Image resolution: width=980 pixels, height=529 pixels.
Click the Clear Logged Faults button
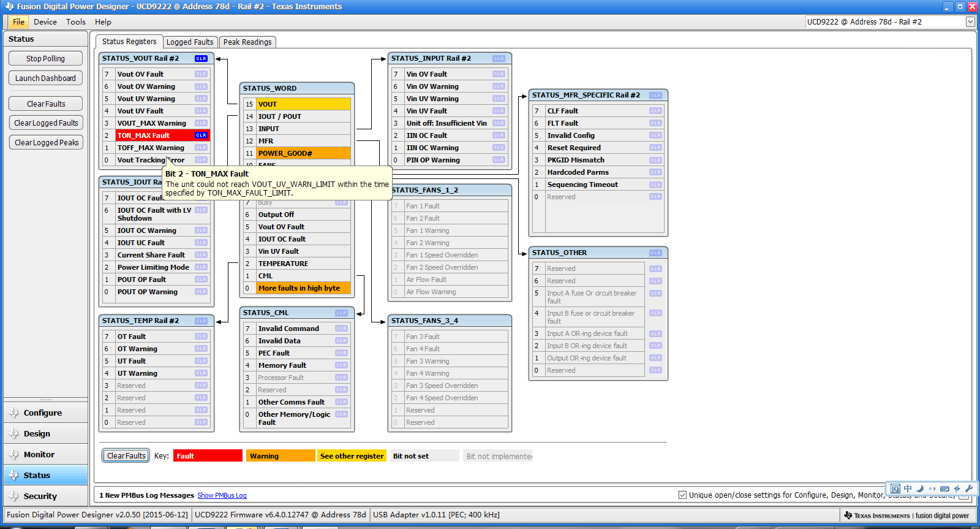click(x=46, y=123)
